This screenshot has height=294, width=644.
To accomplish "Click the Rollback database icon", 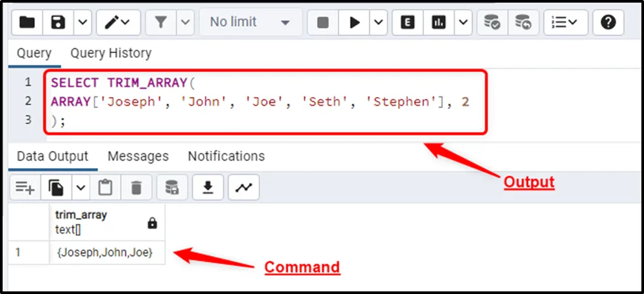I will click(x=522, y=22).
